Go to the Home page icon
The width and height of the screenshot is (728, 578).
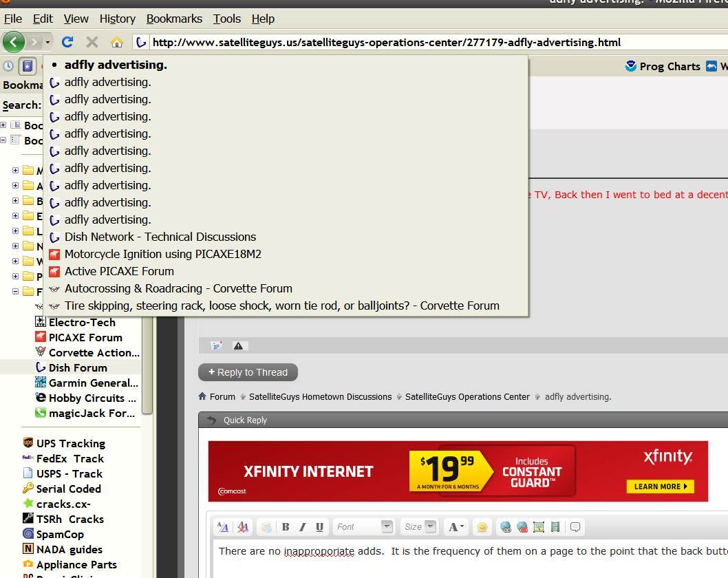(116, 42)
